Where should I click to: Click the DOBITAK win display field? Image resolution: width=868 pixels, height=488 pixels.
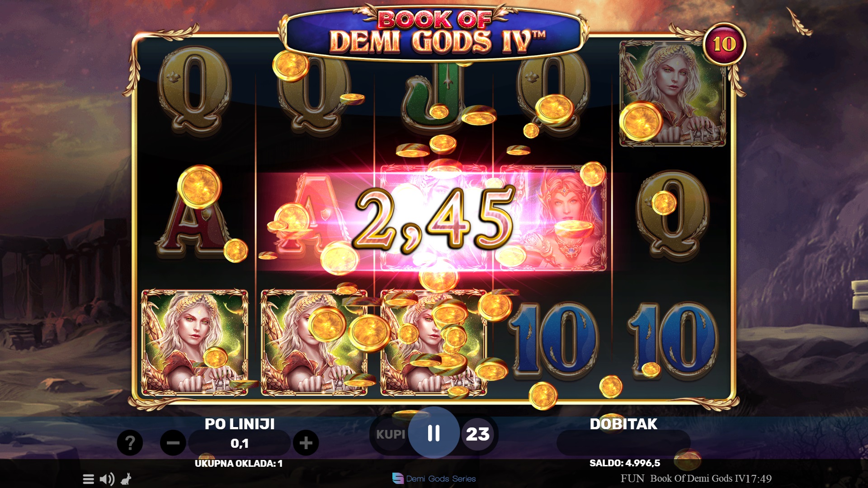coord(623,443)
